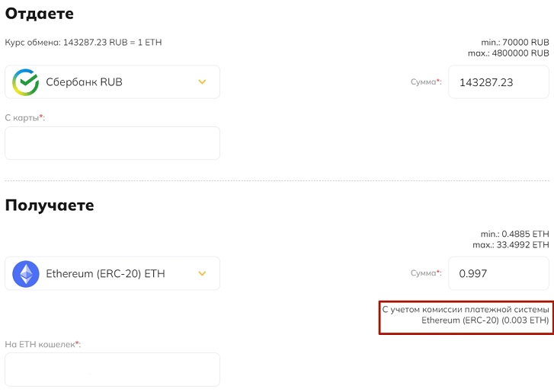Expand the Ethereum (ERC-20) ETH dropdown chevron
This screenshot has height=392, width=554.
pos(202,273)
